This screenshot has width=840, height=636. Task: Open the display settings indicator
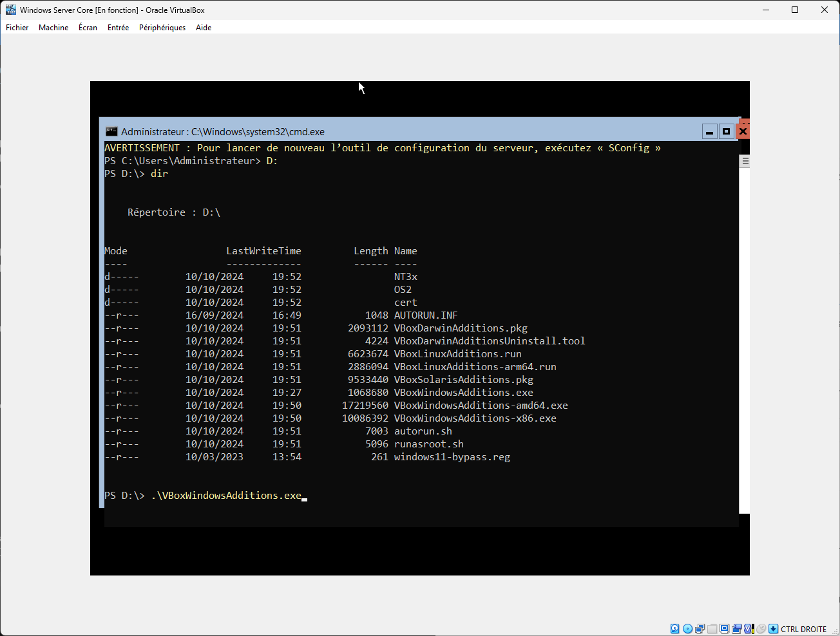pyautogui.click(x=725, y=629)
